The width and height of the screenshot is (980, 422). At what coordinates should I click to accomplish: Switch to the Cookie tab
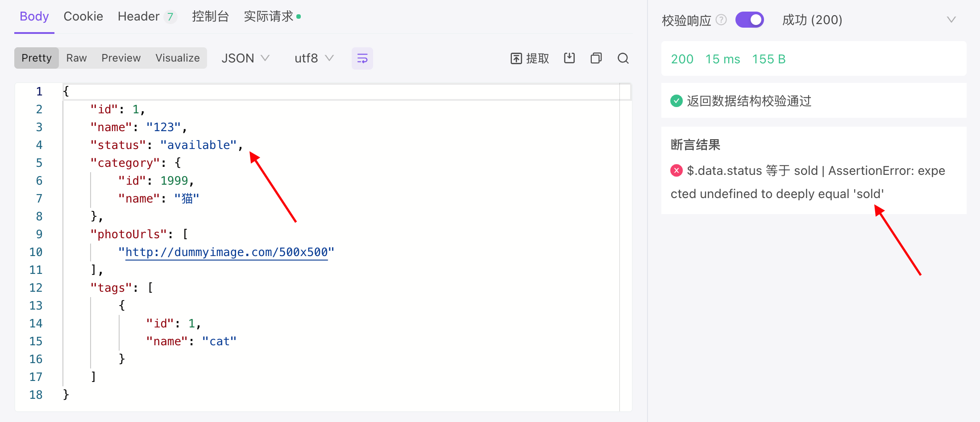tap(83, 17)
